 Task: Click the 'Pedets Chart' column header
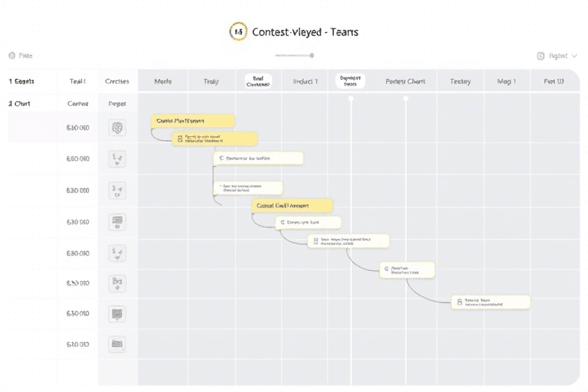click(x=405, y=81)
